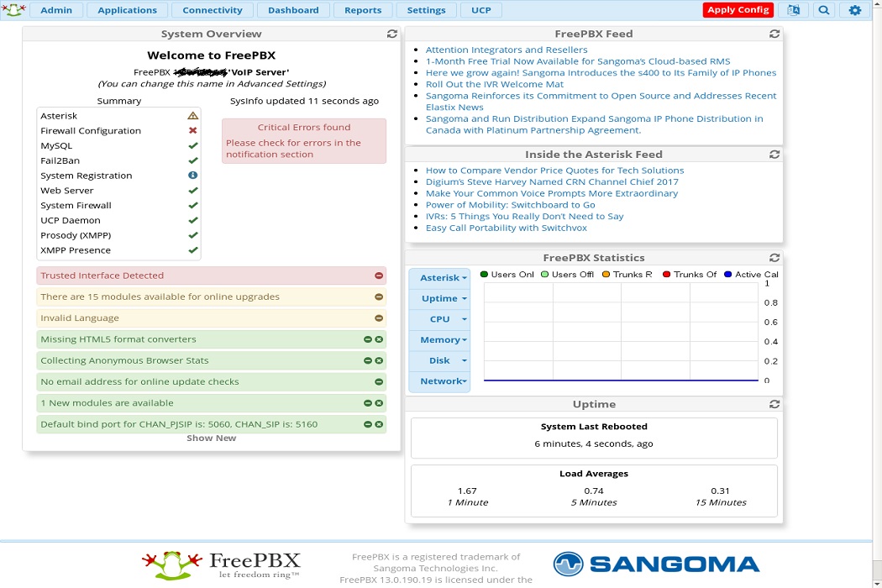Refresh the System Overview panel
Screen dimensions: 882x588
392,34
